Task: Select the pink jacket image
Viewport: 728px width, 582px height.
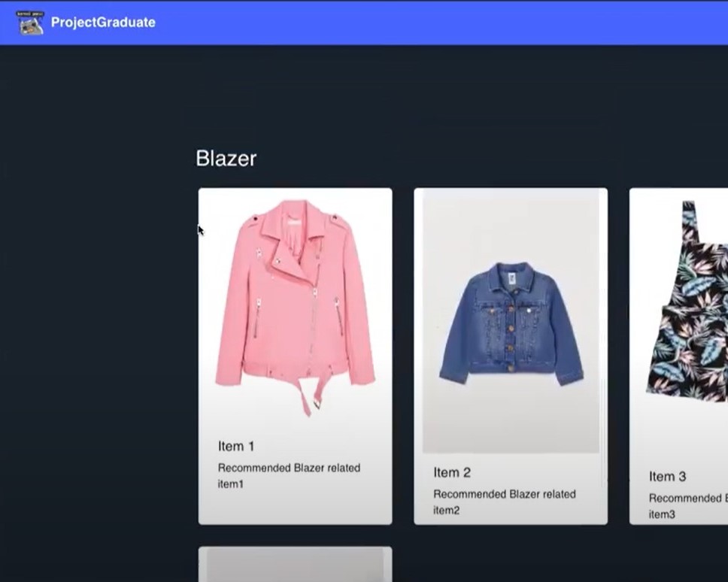Action: 296,308
